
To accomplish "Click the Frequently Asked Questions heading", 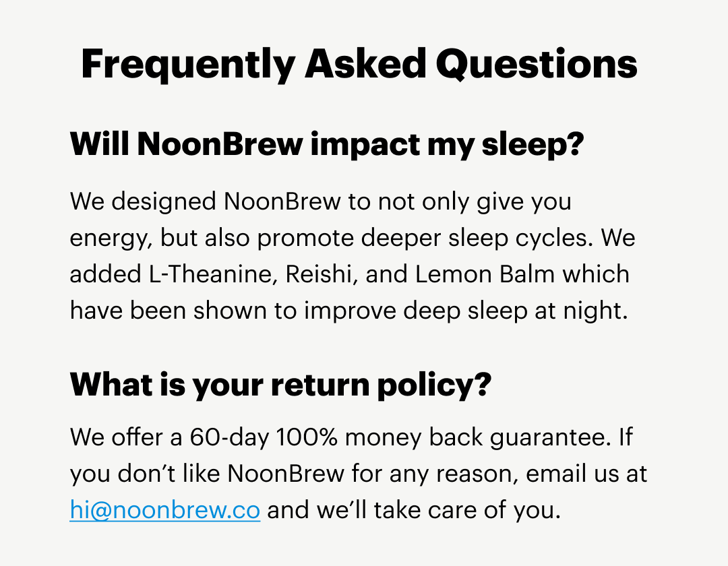I will pos(359,65).
